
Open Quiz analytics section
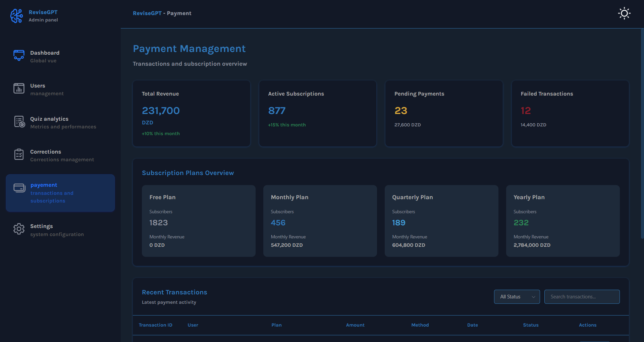click(60, 123)
